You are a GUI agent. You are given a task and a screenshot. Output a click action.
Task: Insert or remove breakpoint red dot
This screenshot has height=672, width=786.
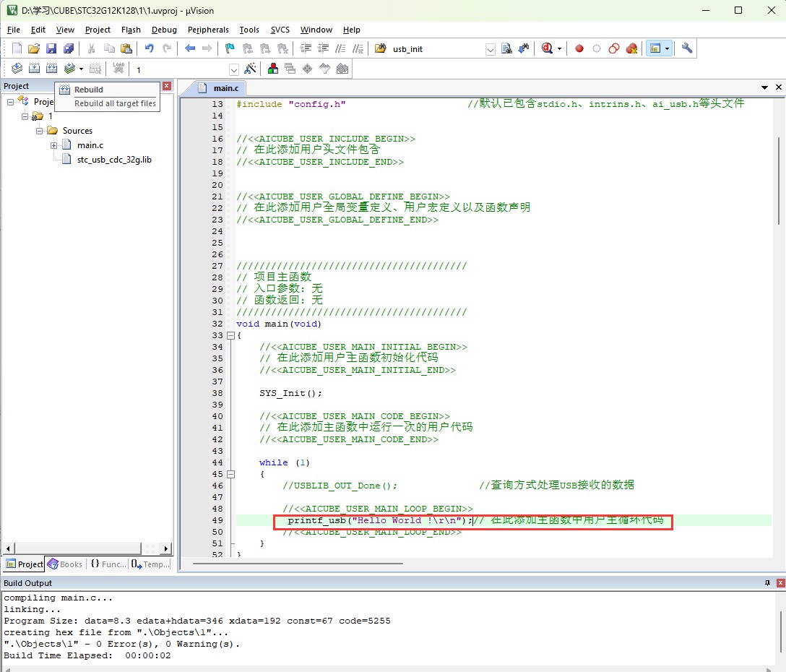coord(579,48)
